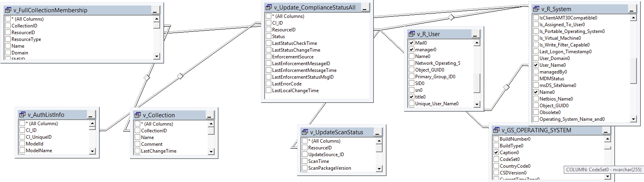Click the v_FullCollectionMembership table icon
The image size is (644, 182).
[8, 10]
